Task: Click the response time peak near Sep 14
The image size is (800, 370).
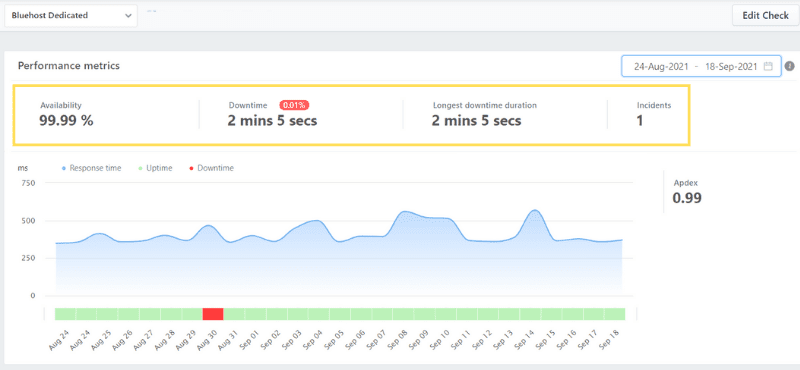Action: click(x=535, y=210)
